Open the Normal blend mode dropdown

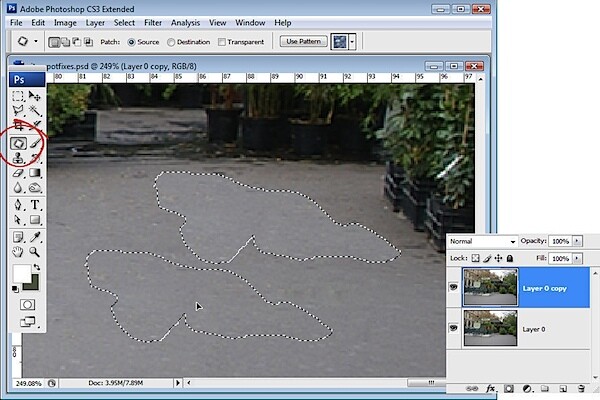pos(482,241)
